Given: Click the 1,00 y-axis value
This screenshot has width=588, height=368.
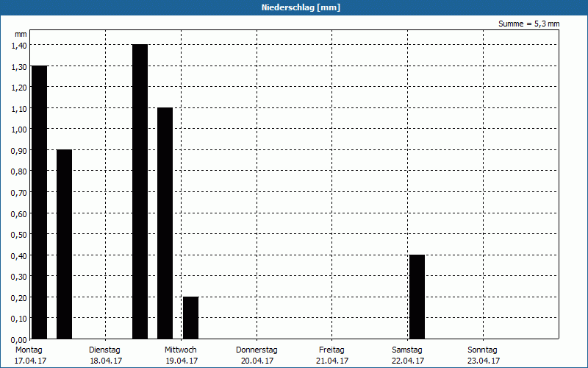Looking at the screenshot, I should point(19,130).
